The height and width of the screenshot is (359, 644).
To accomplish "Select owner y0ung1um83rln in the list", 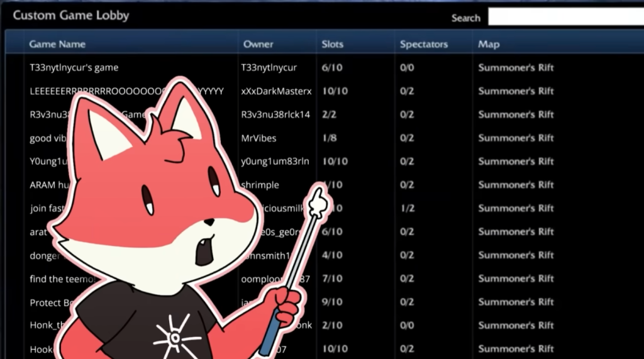I will (x=275, y=162).
